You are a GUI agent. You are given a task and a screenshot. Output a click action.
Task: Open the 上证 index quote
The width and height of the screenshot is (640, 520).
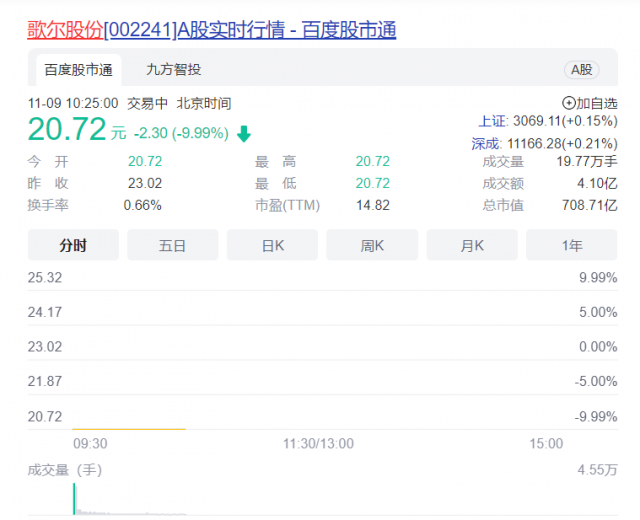point(548,121)
